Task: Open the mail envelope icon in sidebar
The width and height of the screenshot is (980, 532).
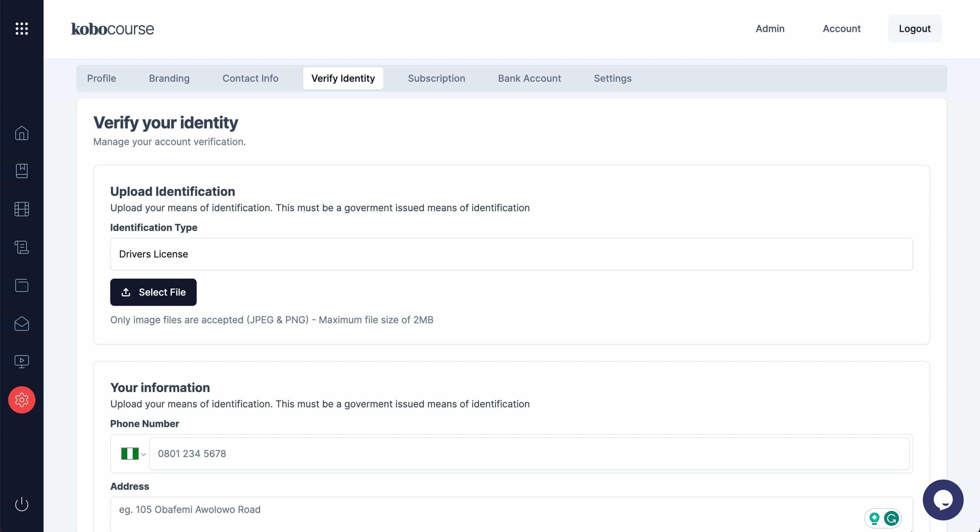Action: click(22, 324)
